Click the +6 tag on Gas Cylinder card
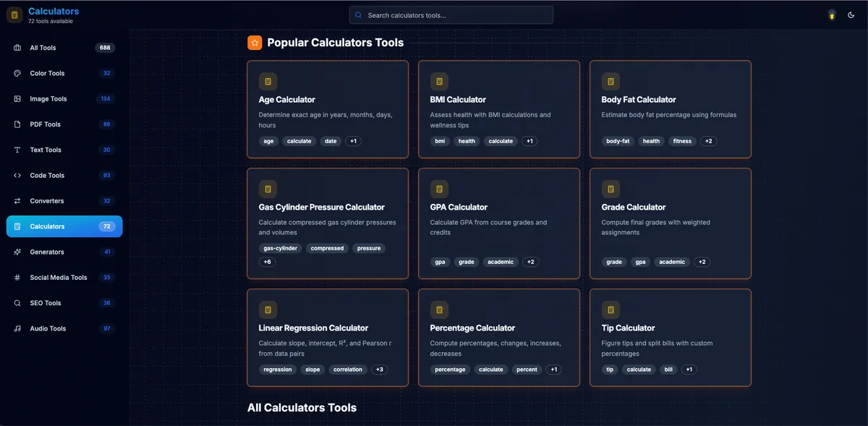The width and height of the screenshot is (868, 426). click(267, 262)
